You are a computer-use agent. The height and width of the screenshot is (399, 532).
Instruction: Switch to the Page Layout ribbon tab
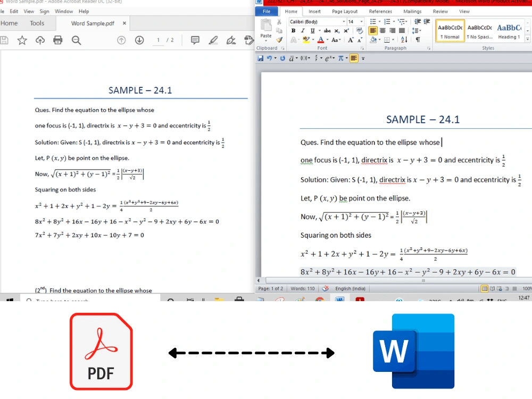[x=345, y=12]
